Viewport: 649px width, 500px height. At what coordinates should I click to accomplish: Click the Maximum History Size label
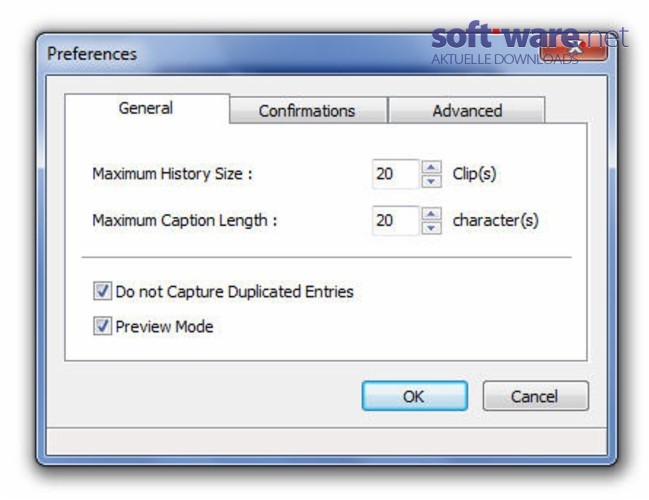point(172,174)
